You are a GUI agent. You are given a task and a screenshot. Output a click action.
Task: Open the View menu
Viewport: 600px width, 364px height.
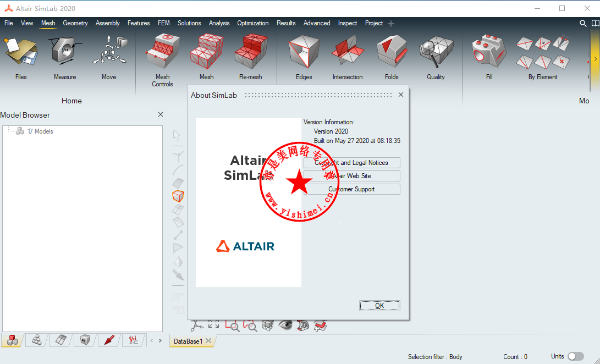27,23
